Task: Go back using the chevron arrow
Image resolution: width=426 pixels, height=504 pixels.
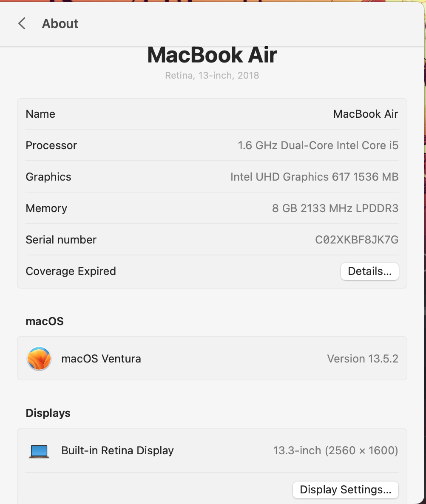Action: 22,23
